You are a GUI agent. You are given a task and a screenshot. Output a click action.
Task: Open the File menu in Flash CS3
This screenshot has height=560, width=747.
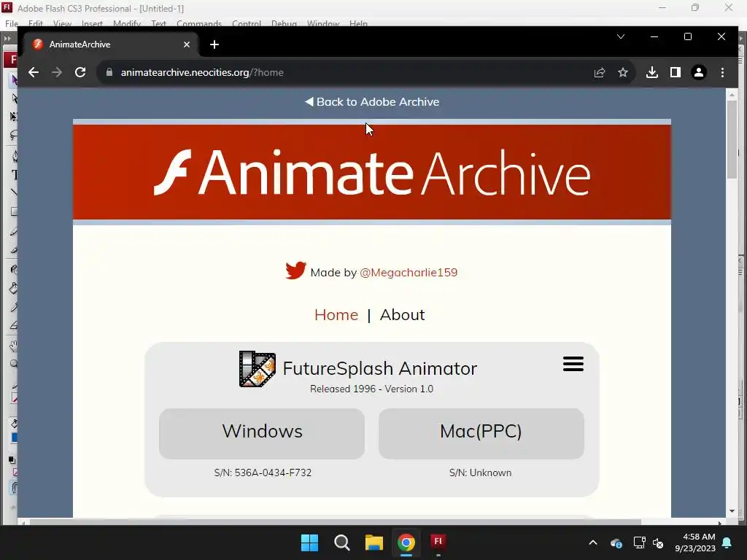(x=12, y=23)
